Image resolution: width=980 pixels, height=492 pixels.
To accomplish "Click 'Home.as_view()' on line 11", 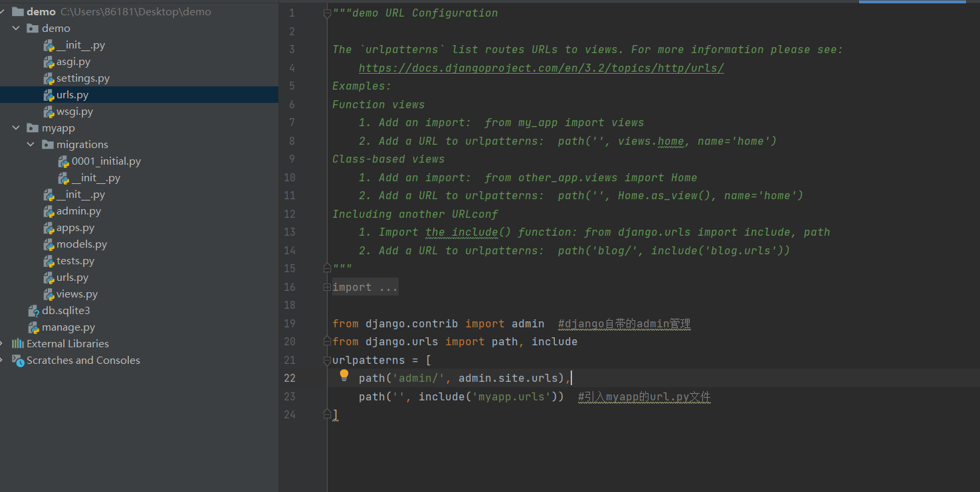I will [664, 195].
